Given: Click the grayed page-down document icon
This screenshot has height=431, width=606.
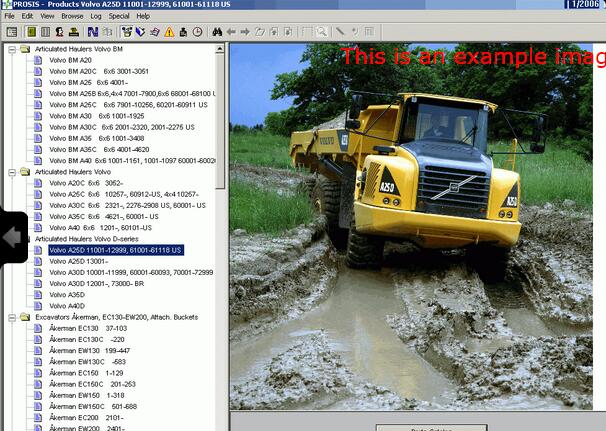Looking at the screenshot, I should 288,32.
